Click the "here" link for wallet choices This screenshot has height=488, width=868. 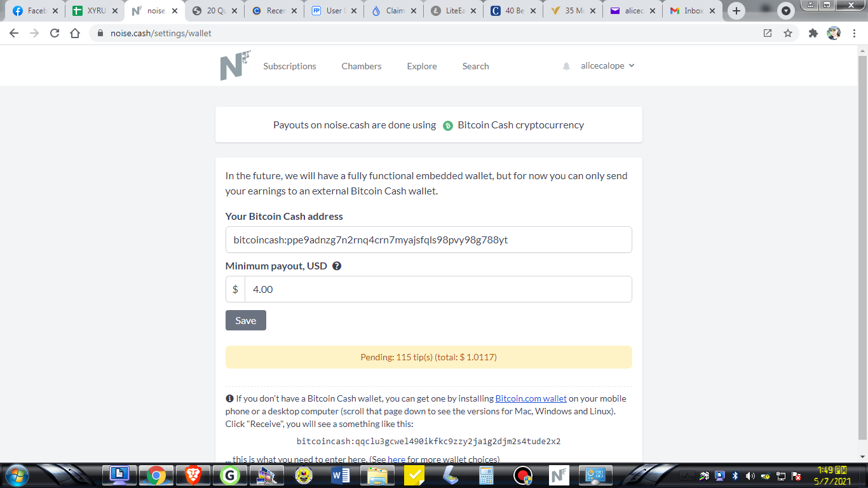pos(397,459)
